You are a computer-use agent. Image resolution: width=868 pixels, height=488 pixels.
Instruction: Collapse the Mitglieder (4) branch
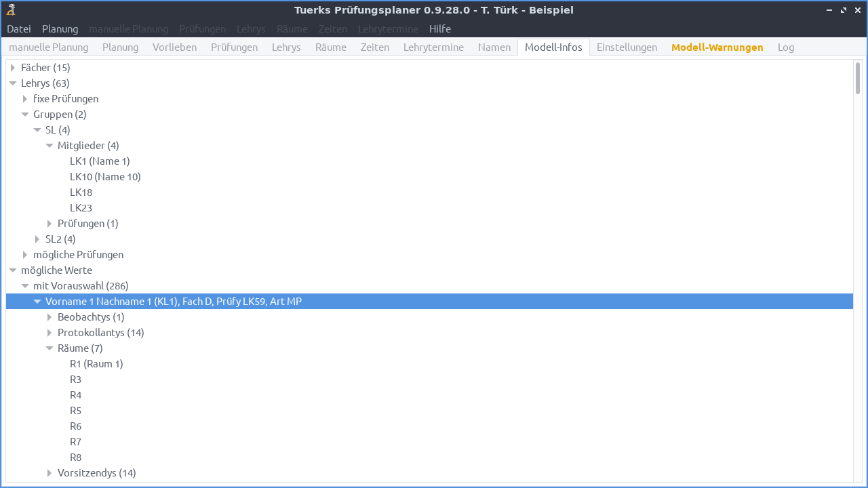click(x=50, y=145)
